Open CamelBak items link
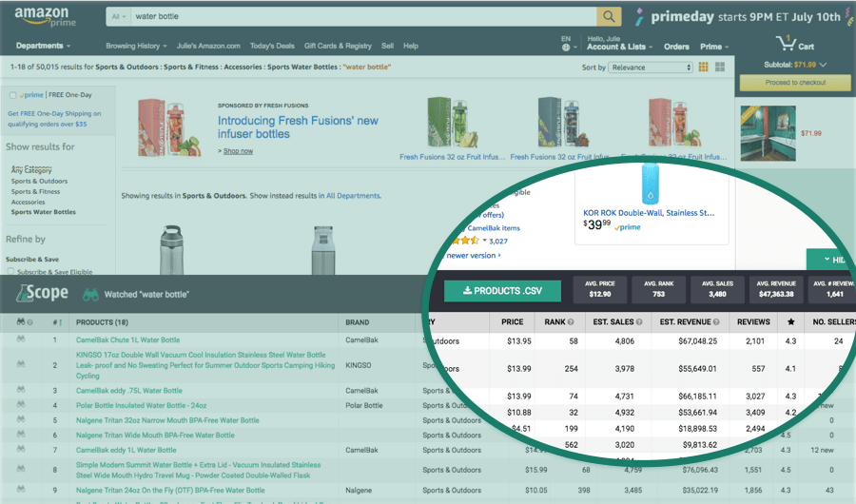This screenshot has width=856, height=504. click(x=494, y=228)
